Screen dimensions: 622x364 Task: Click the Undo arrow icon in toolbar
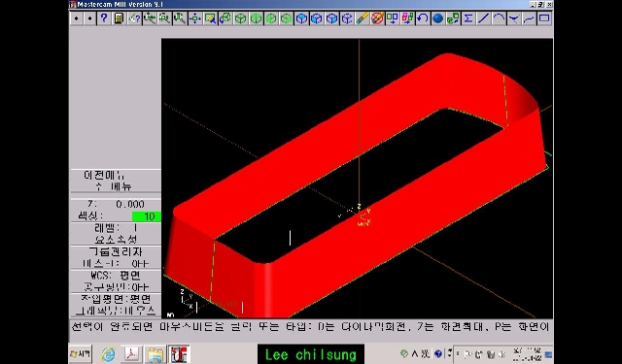coord(423,18)
